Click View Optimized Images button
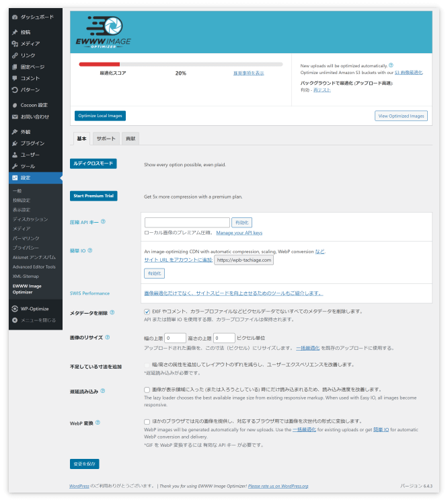Screen dimensions: 448x502 tap(402, 116)
